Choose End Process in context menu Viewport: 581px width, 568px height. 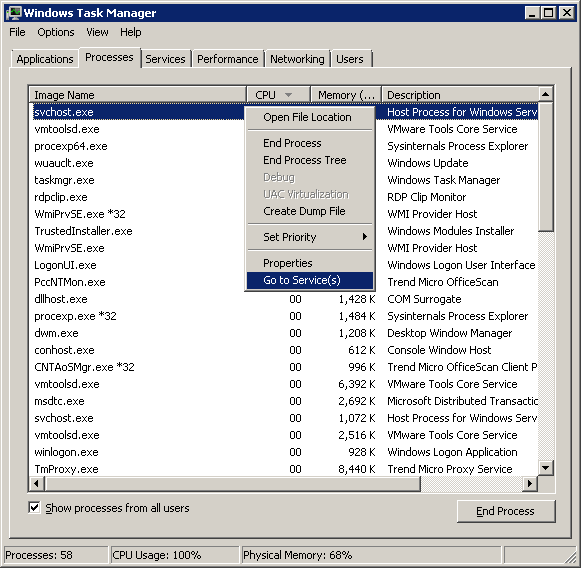310,143
